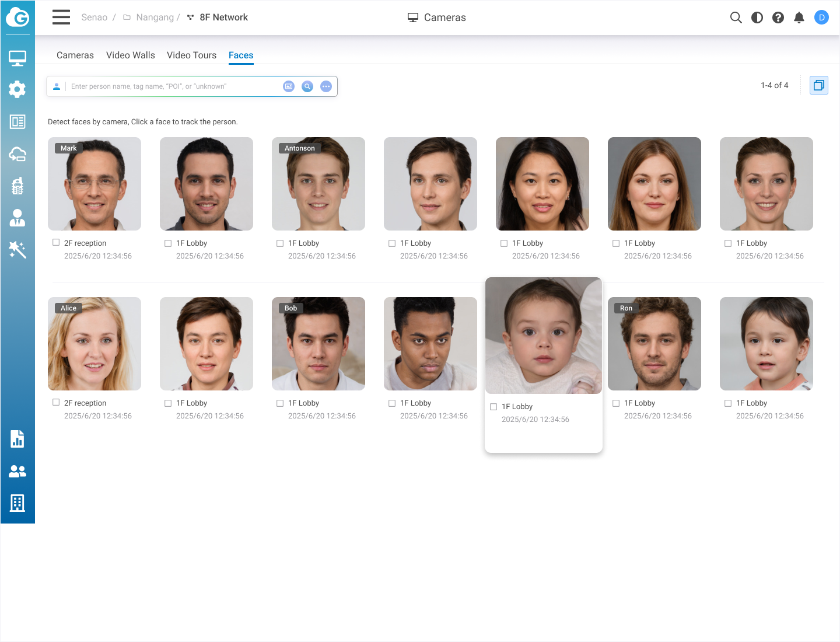Image resolution: width=840 pixels, height=642 pixels.
Task: Switch to the Video Walls tab
Action: pyautogui.click(x=131, y=55)
